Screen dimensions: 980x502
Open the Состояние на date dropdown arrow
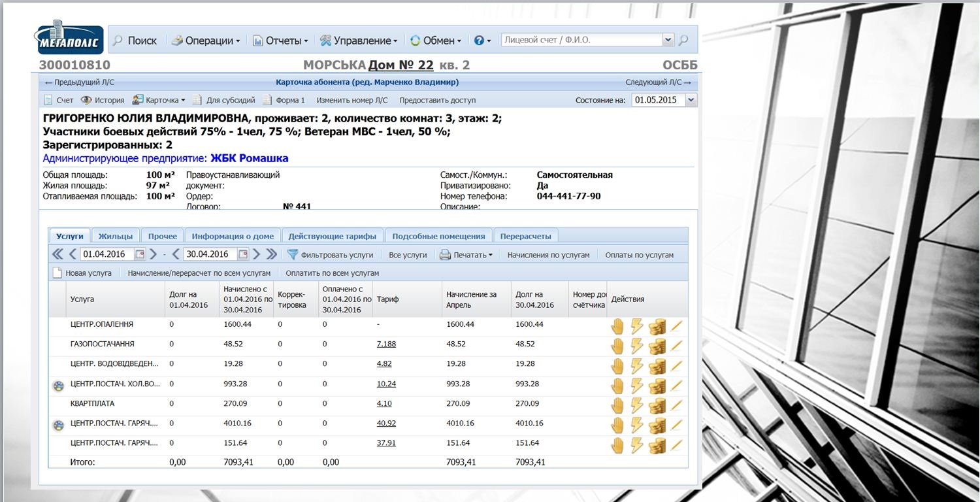point(691,100)
